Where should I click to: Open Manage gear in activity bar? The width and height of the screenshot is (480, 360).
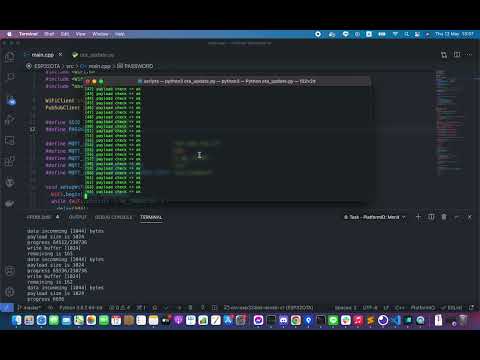(10, 292)
